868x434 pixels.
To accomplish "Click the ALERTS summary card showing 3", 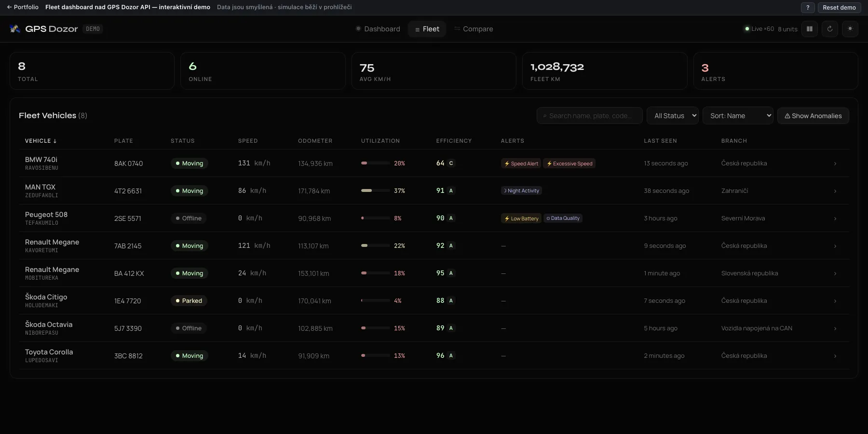I will (775, 71).
